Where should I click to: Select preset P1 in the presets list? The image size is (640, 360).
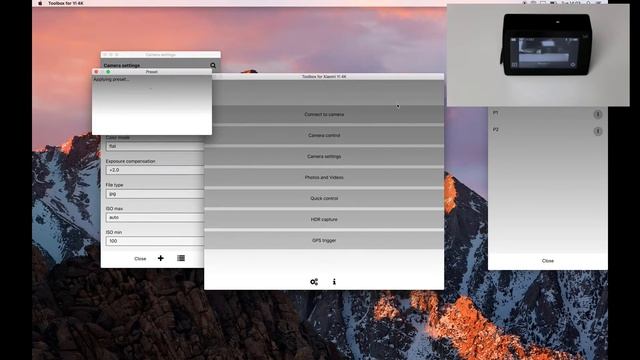click(496, 113)
